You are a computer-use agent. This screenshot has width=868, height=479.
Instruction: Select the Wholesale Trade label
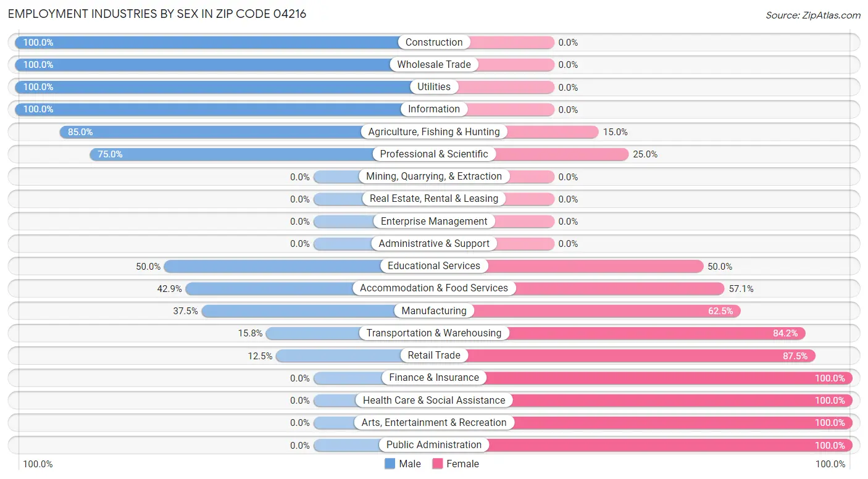point(434,65)
